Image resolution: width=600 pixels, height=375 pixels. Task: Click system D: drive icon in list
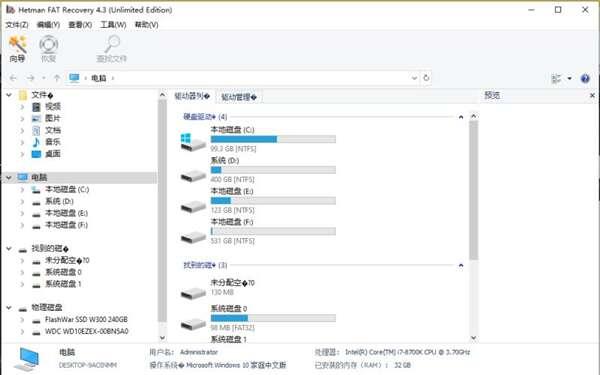pyautogui.click(x=193, y=176)
